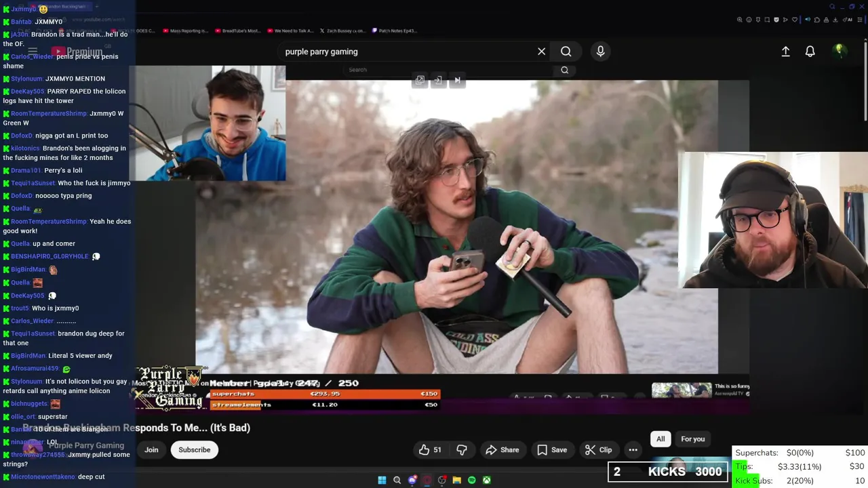Open Windows taskbar search
This screenshot has height=488, width=868.
click(x=397, y=480)
